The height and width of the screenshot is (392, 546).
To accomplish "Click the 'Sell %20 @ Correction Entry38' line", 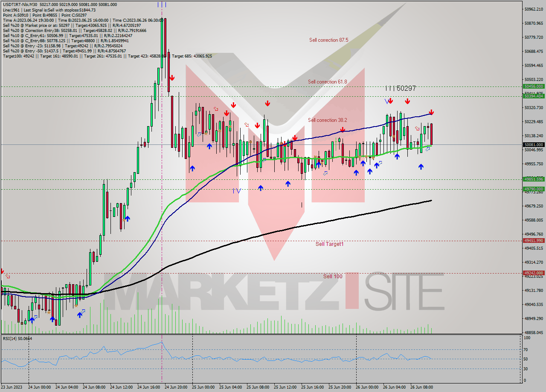I will [x=74, y=30].
